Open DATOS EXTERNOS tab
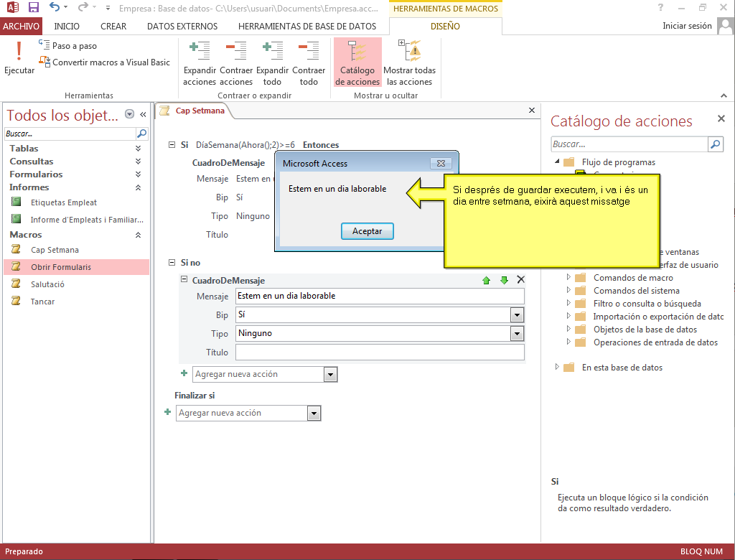The image size is (735, 560). 182,27
